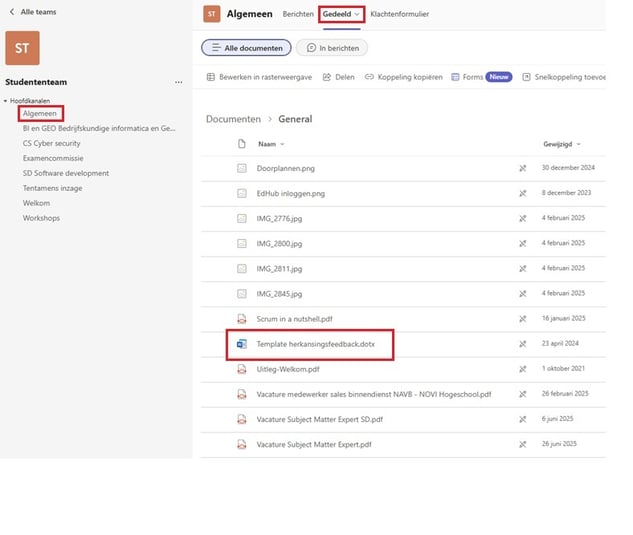The height and width of the screenshot is (535, 633).
Task: Select the In berichten filter
Action: pos(332,48)
